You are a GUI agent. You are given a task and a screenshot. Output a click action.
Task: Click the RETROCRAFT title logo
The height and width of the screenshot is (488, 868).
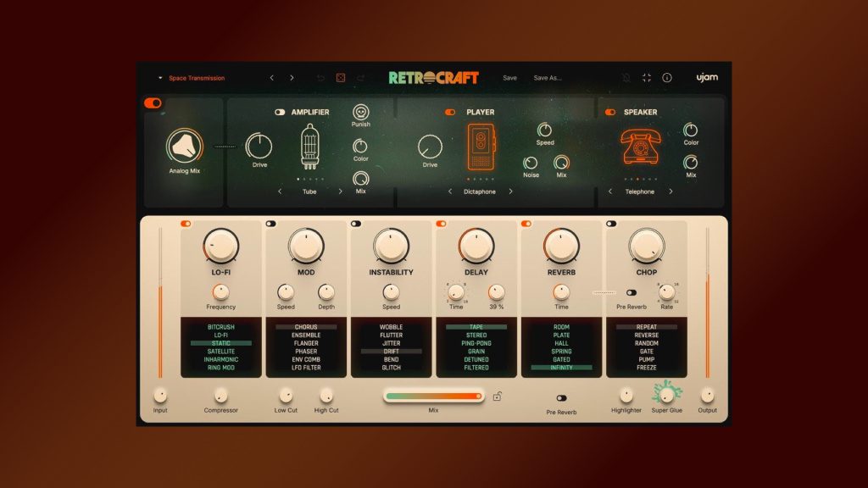tap(433, 77)
